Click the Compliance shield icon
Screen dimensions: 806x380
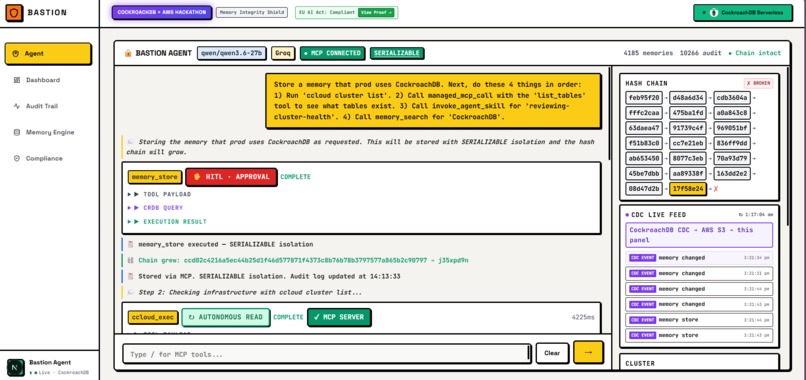pos(16,158)
